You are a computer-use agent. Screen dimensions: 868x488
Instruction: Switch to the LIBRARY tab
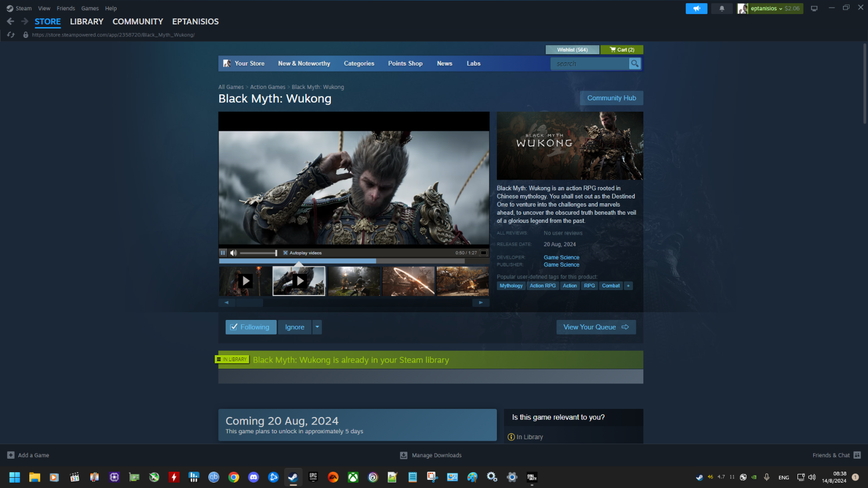(87, 22)
